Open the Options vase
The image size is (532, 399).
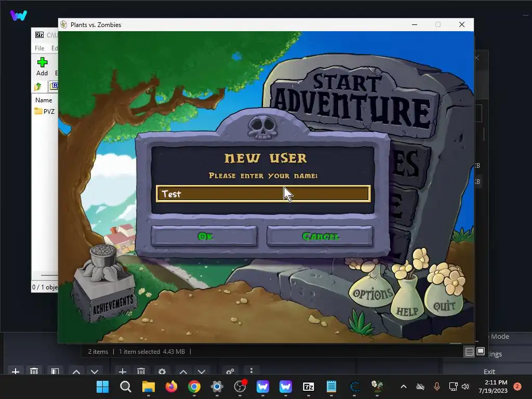pyautogui.click(x=372, y=292)
